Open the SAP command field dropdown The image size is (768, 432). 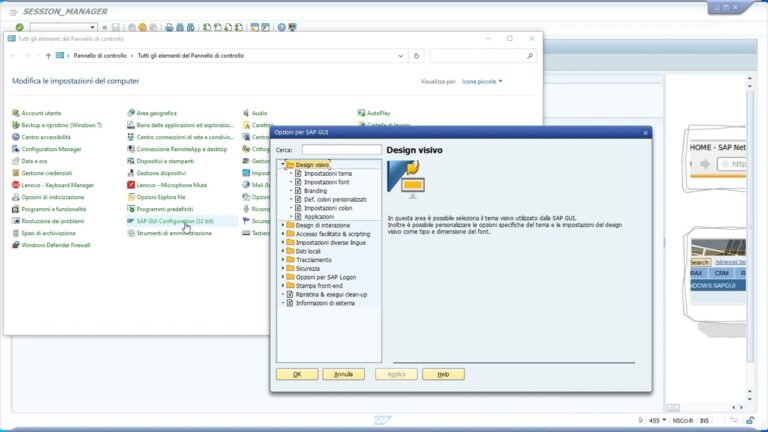pos(92,27)
